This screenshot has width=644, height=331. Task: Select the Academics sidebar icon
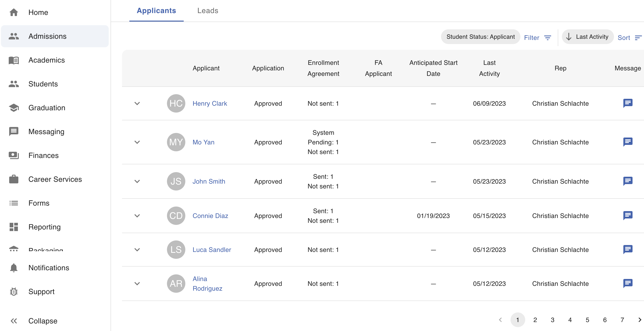tap(14, 60)
